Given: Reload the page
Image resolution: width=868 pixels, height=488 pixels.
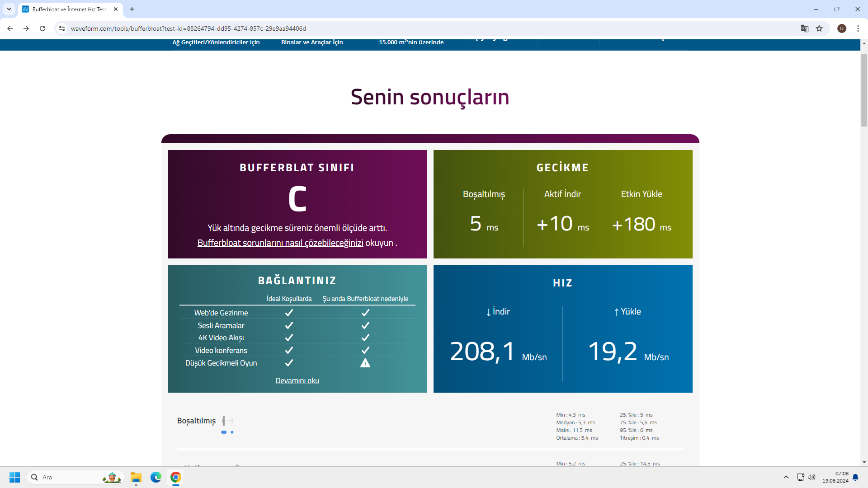Looking at the screenshot, I should 42,28.
